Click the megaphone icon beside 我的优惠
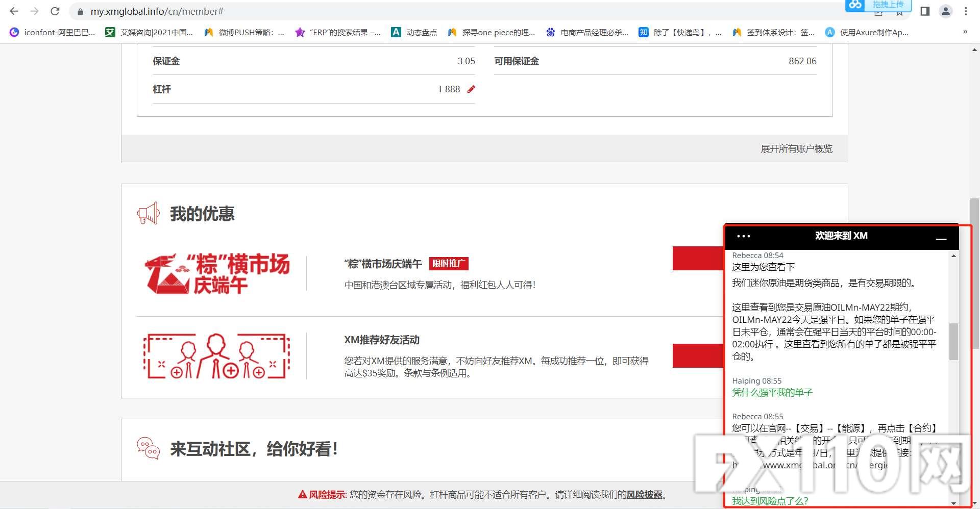980x509 pixels. (149, 213)
